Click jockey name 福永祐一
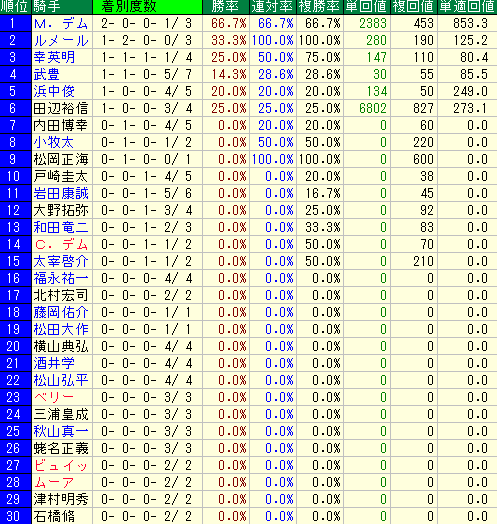 coord(61,278)
